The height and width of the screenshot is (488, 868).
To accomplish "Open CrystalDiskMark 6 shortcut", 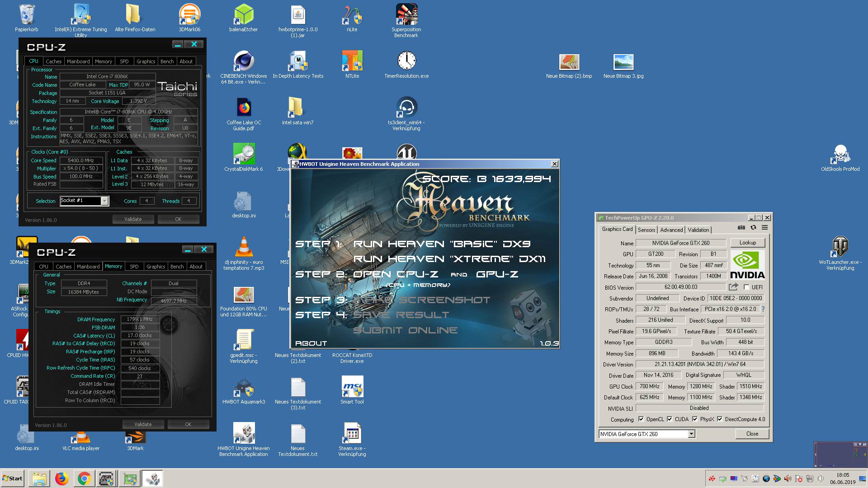I will [x=244, y=157].
